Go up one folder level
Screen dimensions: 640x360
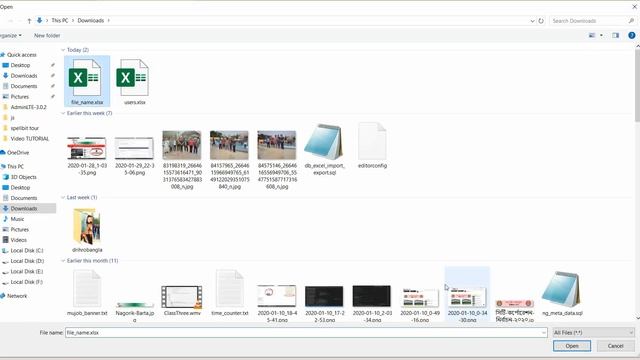[29, 20]
